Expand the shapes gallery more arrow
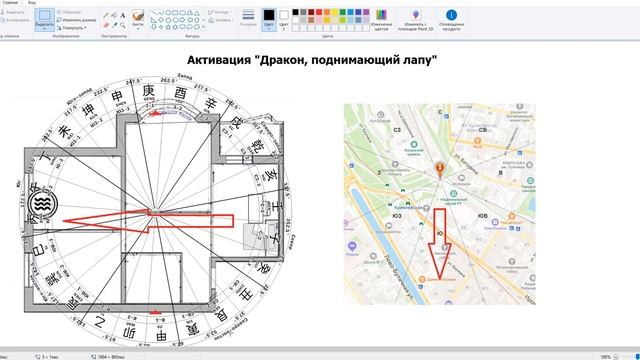 pos(203,27)
